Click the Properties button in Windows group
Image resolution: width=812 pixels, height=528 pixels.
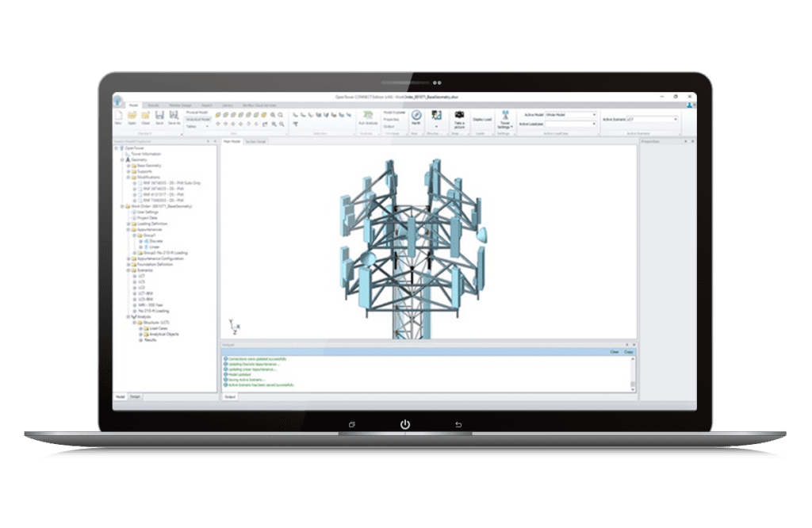pos(392,119)
